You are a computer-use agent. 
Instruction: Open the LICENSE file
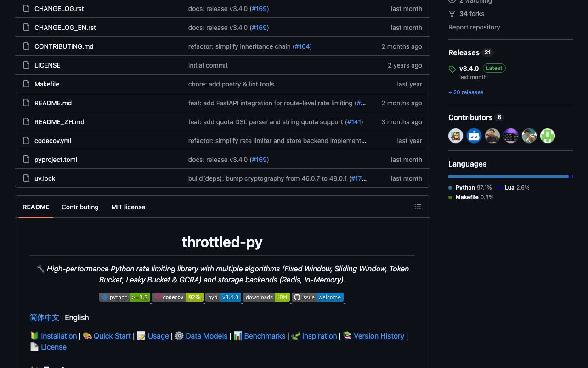(47, 65)
